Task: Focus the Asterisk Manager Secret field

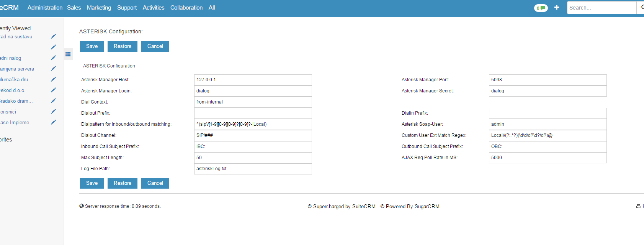Action: pyautogui.click(x=548, y=91)
